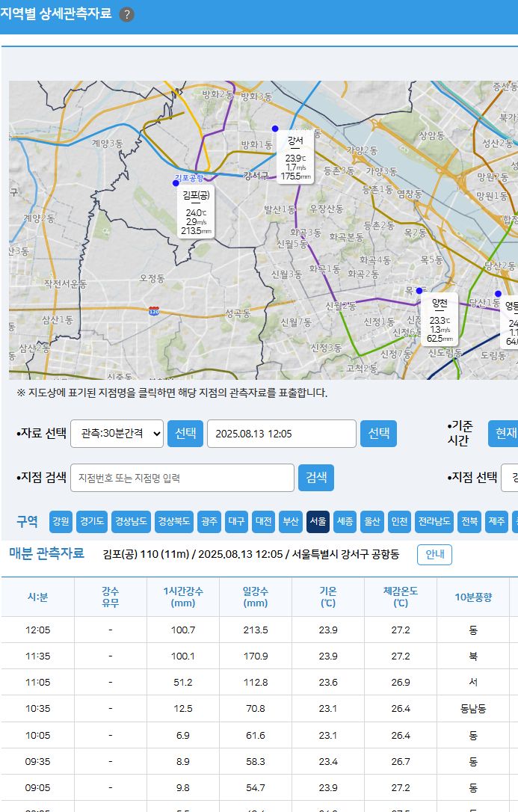Click 선택 button next to data dropdown
The width and height of the screenshot is (518, 812).
point(185,434)
